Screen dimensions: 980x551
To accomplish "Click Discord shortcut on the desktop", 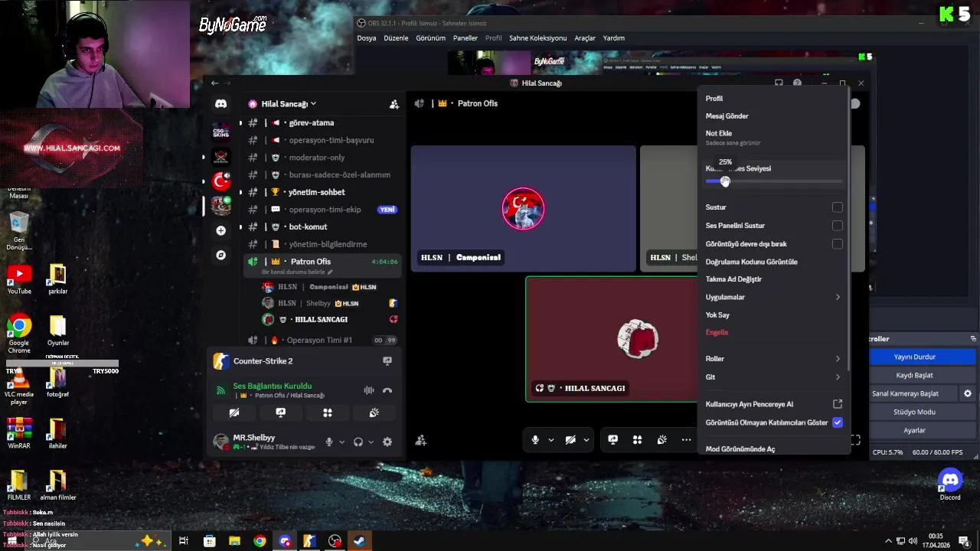I will pyautogui.click(x=949, y=484).
